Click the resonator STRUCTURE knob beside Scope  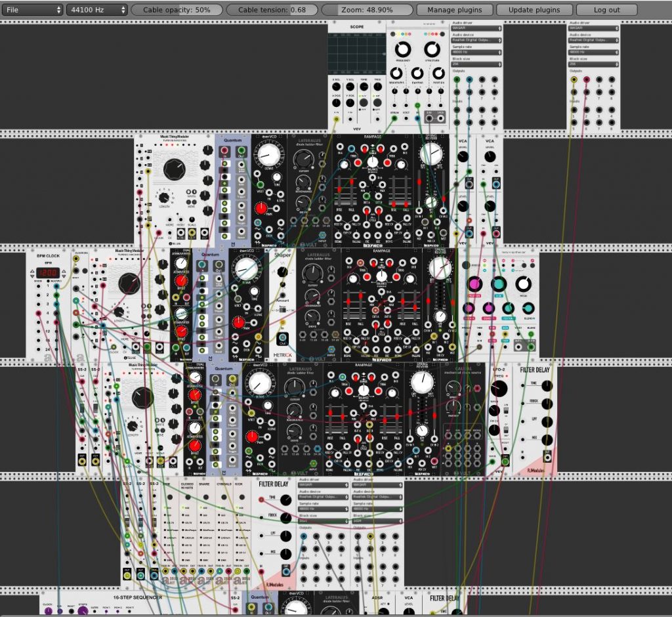pos(432,49)
